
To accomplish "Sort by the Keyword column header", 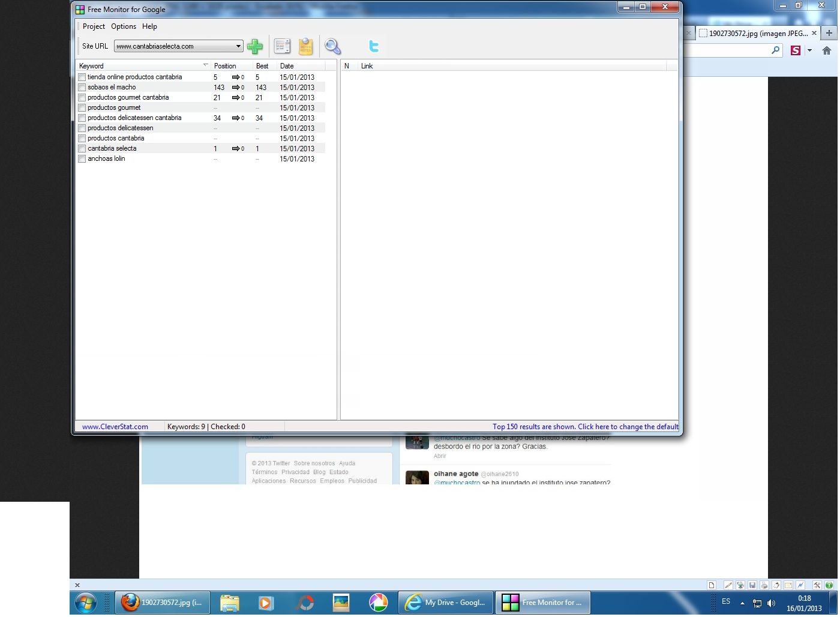I will (x=144, y=66).
